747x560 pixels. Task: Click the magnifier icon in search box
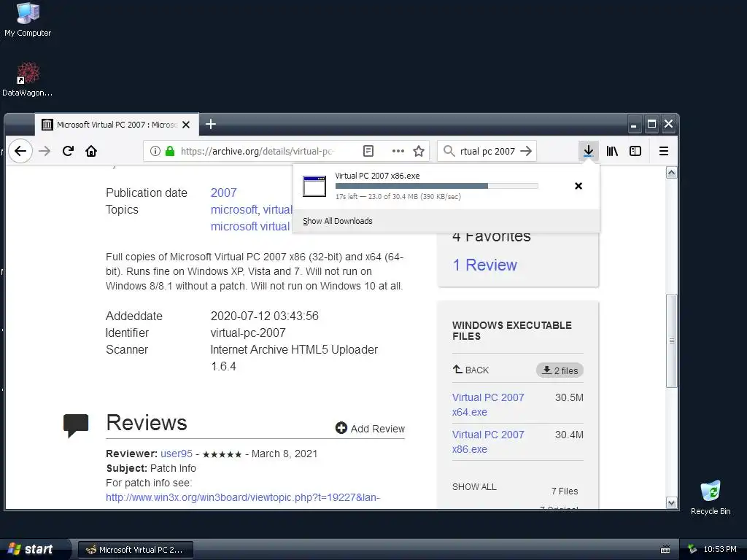[449, 151]
